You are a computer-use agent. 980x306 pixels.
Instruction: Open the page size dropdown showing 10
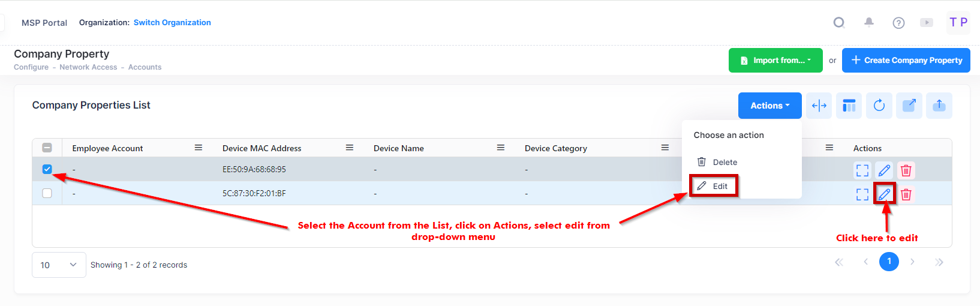[x=59, y=265]
